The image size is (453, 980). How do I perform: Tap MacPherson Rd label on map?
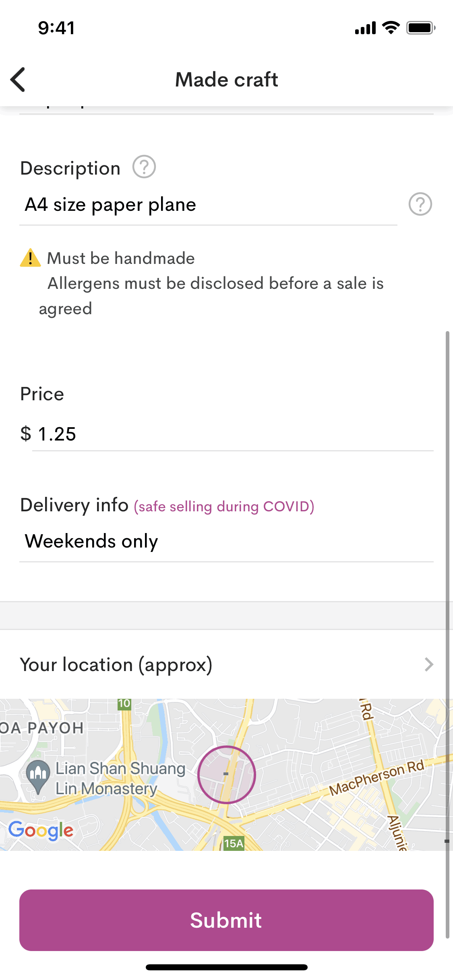(x=376, y=777)
